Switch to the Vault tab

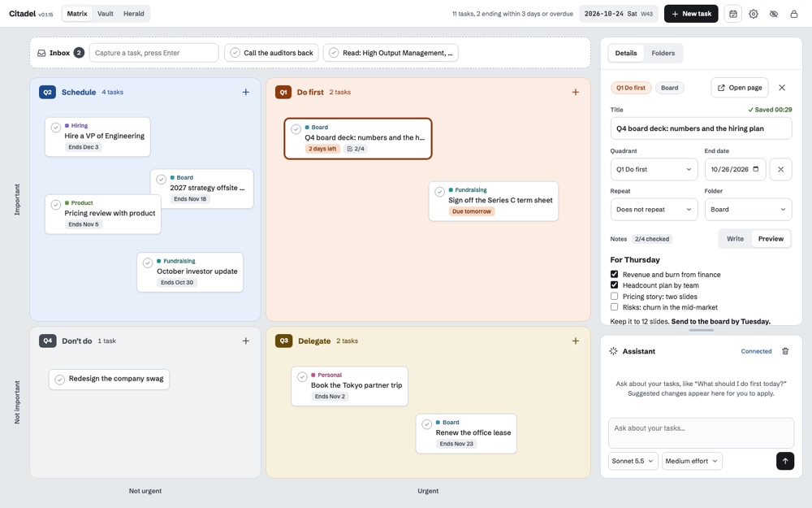[105, 14]
